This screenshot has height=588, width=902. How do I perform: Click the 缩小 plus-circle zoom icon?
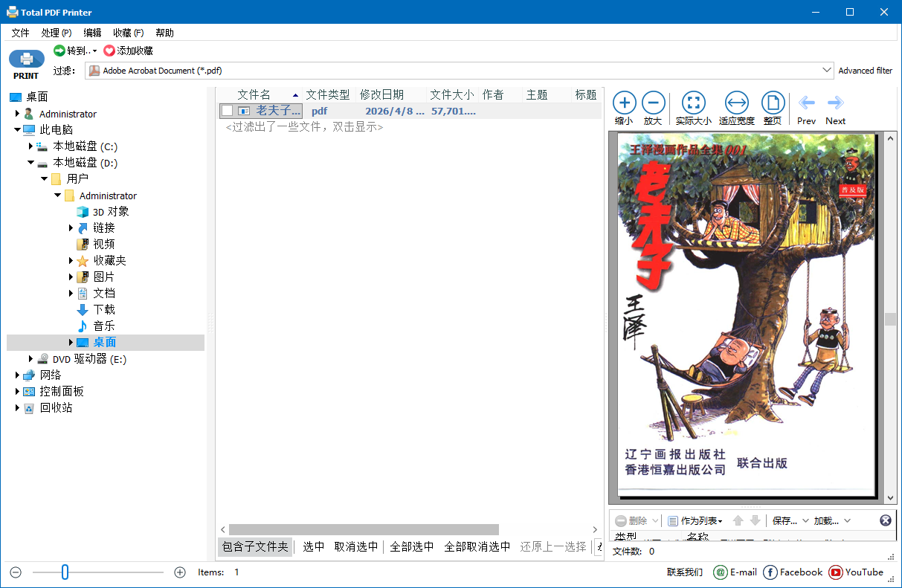coord(624,103)
